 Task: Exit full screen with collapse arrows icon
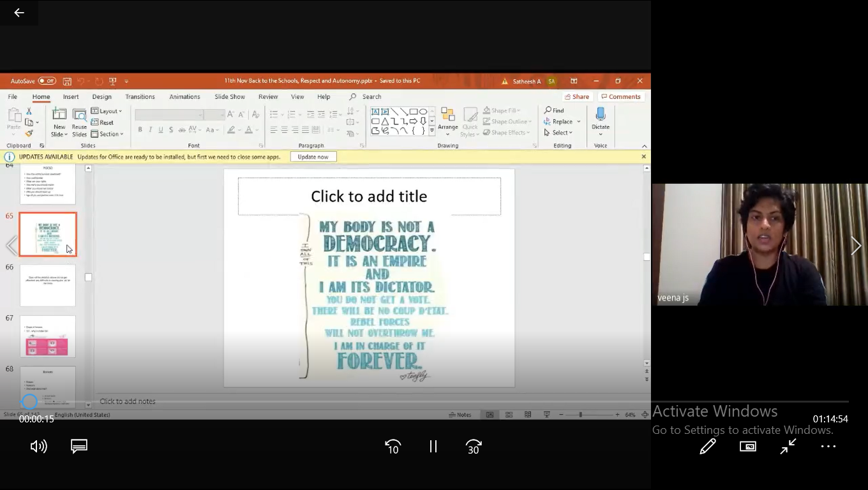[788, 446]
